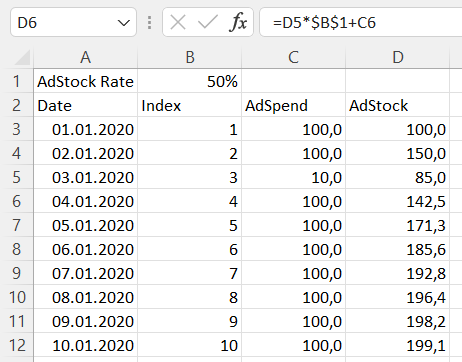Select the date cell 02.01.2020
Viewport: 462px width, 362px height.
coord(86,153)
